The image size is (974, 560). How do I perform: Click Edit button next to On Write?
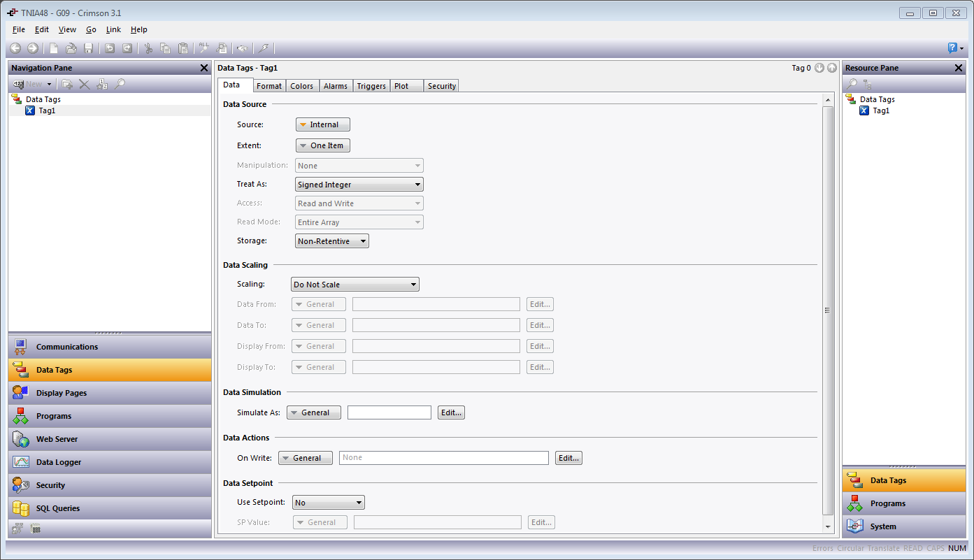point(568,458)
